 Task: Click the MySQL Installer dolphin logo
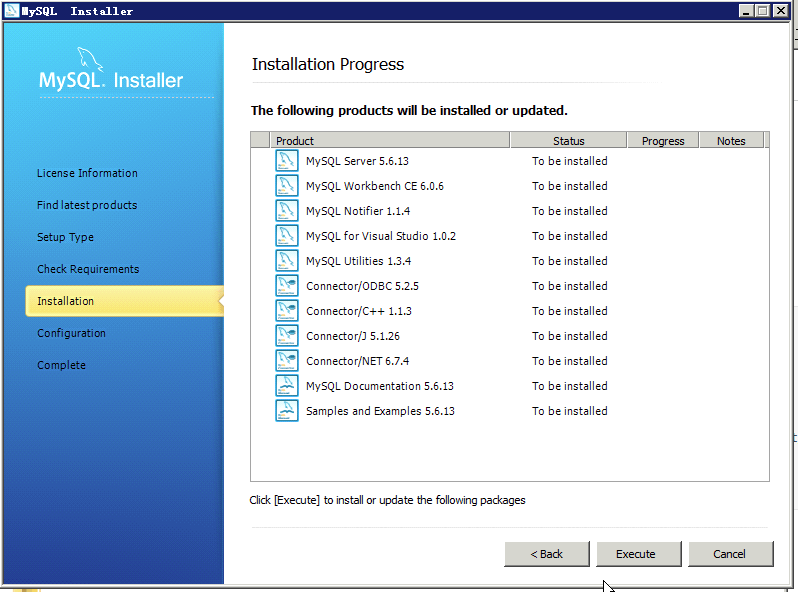click(90, 60)
